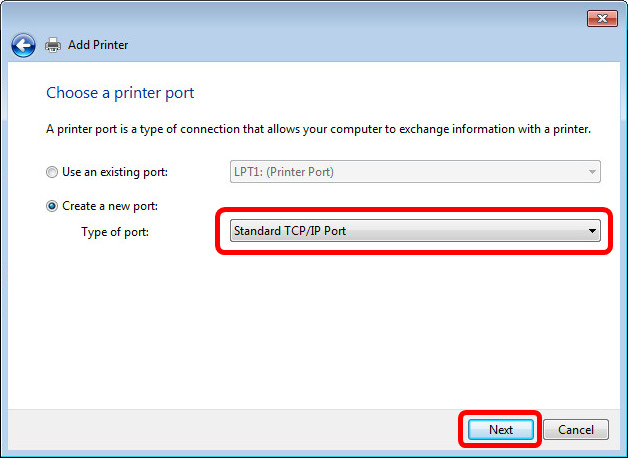Viewport: 628px width, 458px height.
Task: Click the gray footer bar left of Next
Action: click(x=230, y=430)
